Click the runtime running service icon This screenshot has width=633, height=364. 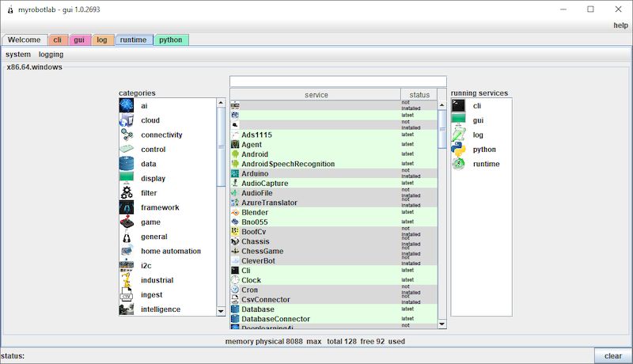[458, 164]
